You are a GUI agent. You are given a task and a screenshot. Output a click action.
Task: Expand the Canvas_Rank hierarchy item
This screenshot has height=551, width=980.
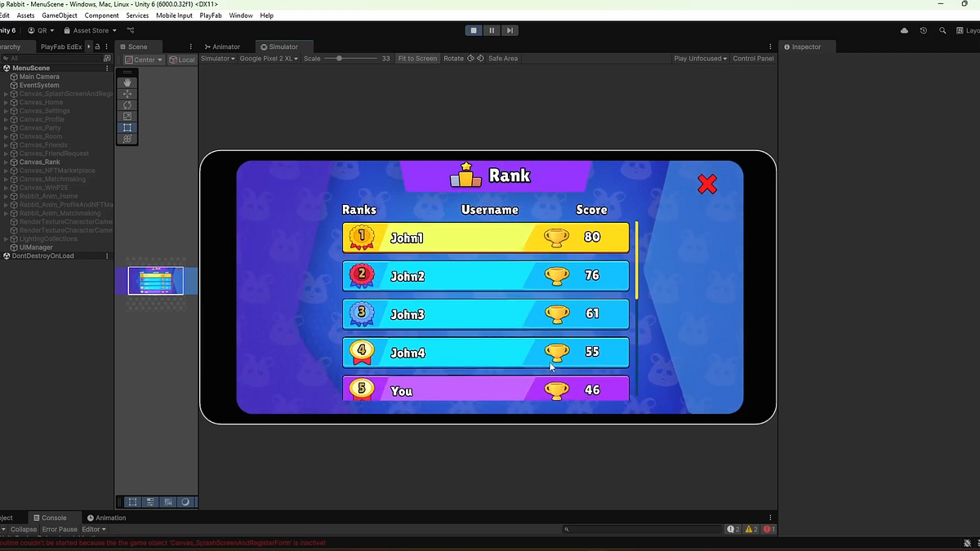coord(5,162)
